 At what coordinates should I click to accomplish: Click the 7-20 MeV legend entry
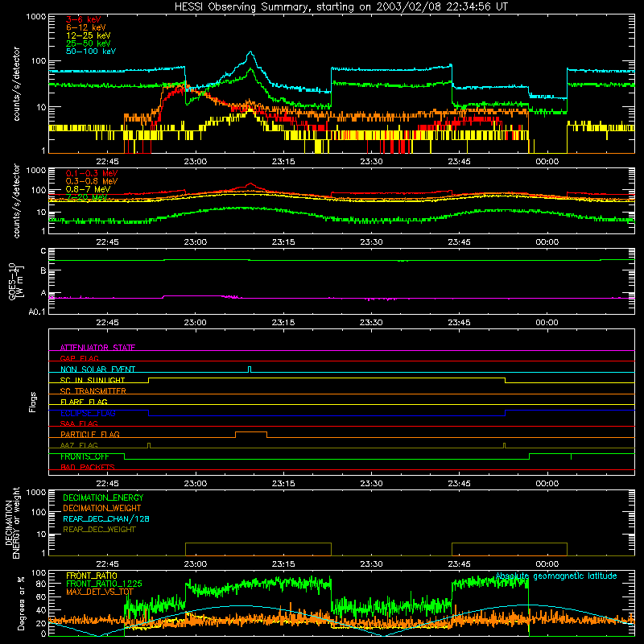pyautogui.click(x=87, y=197)
